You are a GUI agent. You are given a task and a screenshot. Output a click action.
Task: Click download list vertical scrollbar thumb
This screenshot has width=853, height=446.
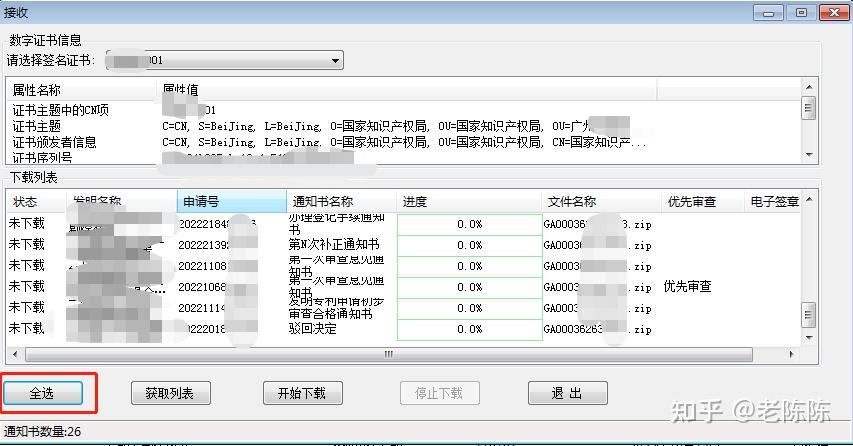(809, 315)
